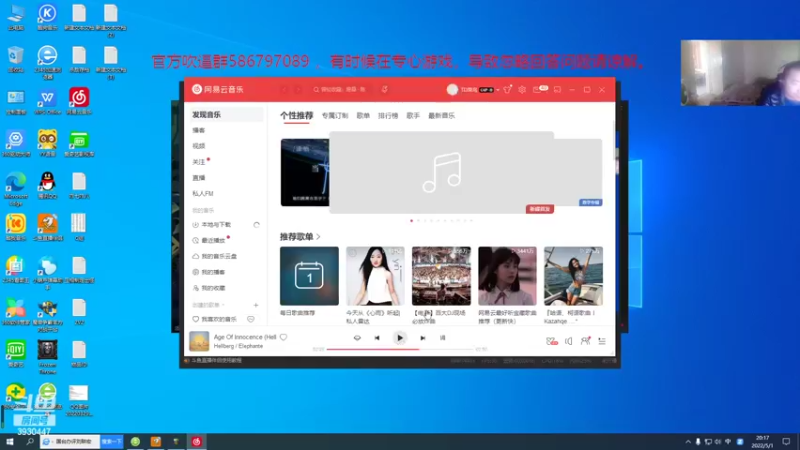Image resolution: width=800 pixels, height=450 pixels.
Task: Switch to the 歌手 tab
Action: 413,116
